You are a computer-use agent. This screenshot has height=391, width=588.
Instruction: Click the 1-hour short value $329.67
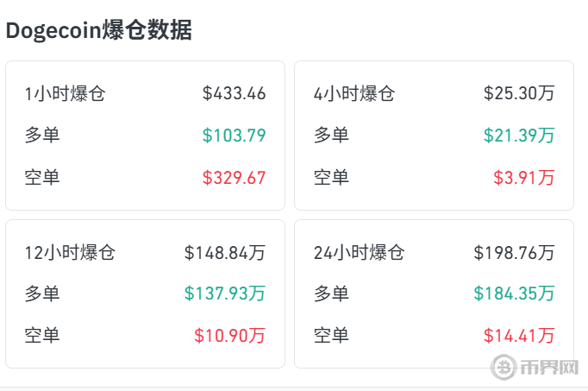234,178
